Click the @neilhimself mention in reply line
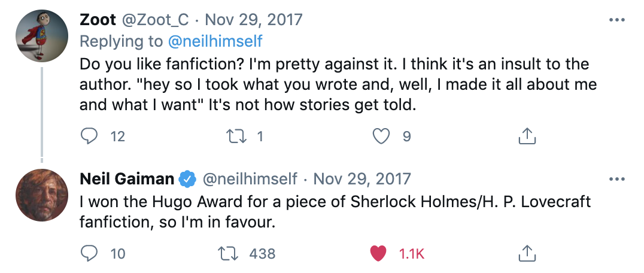This screenshot has width=644, height=273. (216, 41)
